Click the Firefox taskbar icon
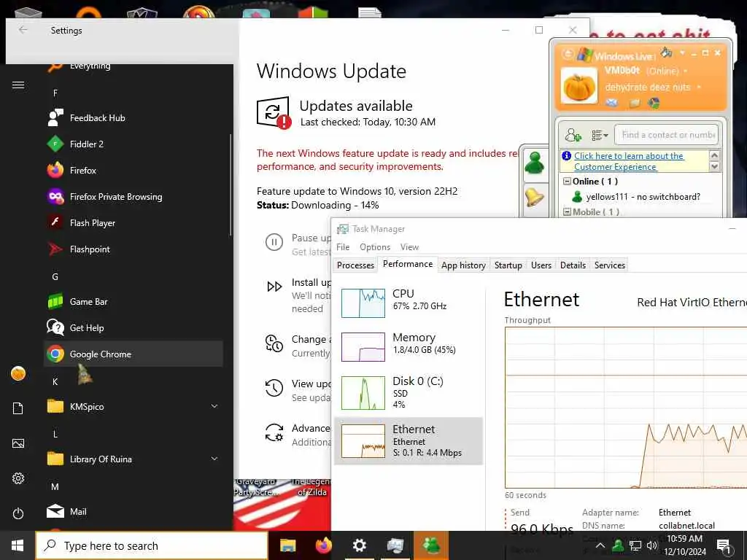The width and height of the screenshot is (747, 560). pyautogui.click(x=323, y=545)
